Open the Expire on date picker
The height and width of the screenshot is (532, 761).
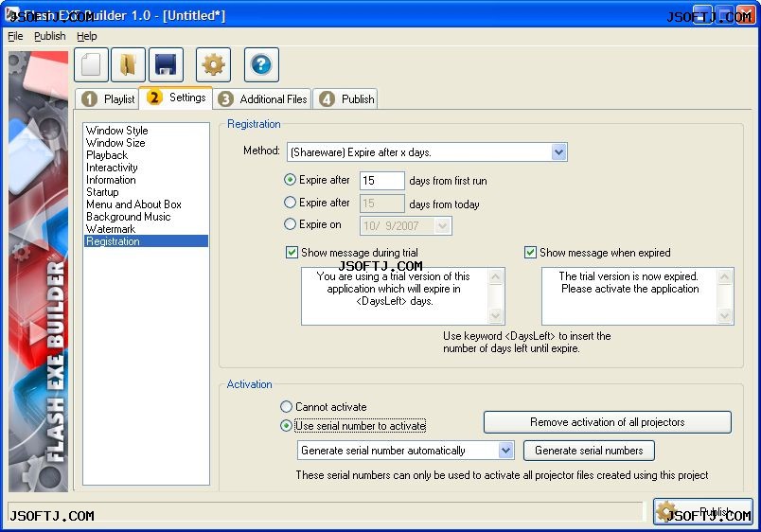(x=442, y=225)
